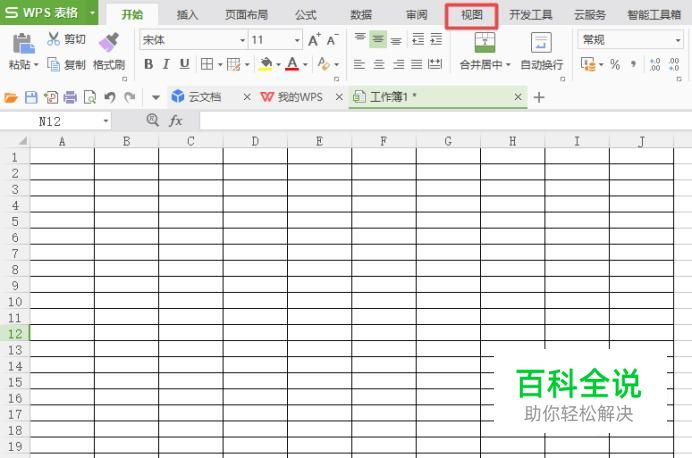The image size is (692, 458).
Task: Align cell content to bottom
Action: click(x=396, y=40)
